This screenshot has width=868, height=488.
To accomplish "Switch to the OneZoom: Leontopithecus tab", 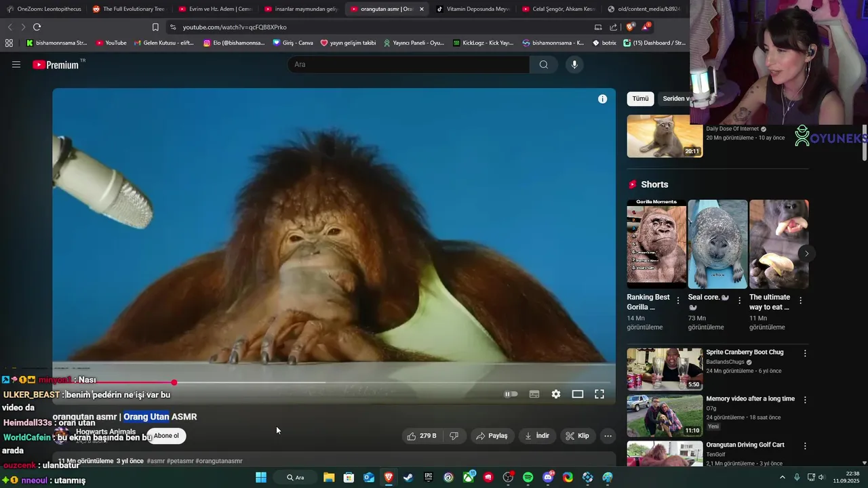I will point(43,9).
